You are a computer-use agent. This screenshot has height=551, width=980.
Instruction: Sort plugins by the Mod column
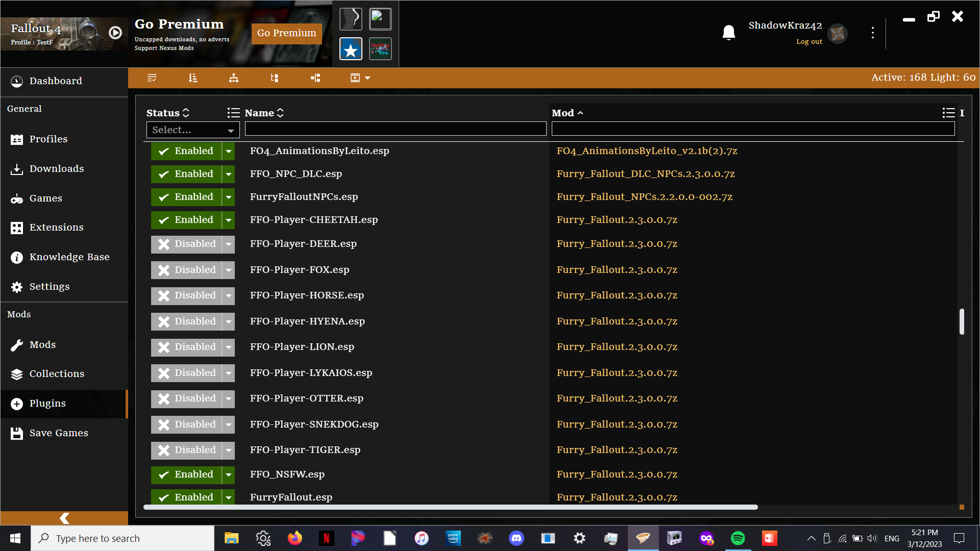point(567,113)
